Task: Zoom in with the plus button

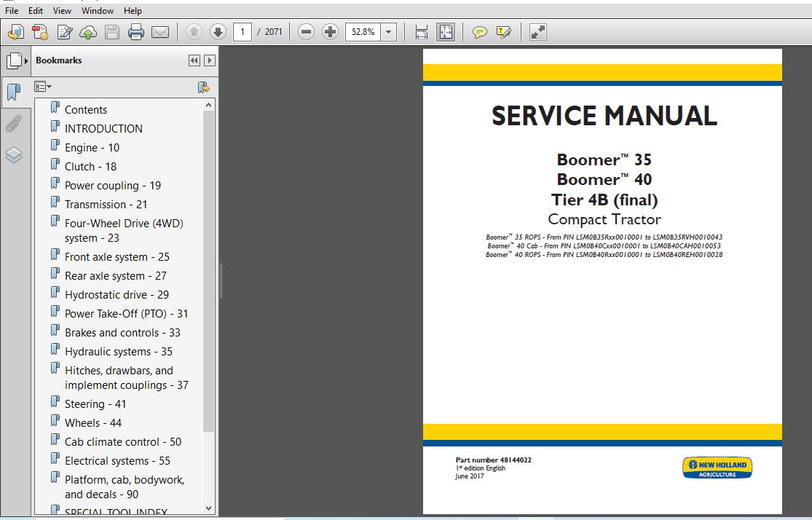Action: click(x=330, y=32)
